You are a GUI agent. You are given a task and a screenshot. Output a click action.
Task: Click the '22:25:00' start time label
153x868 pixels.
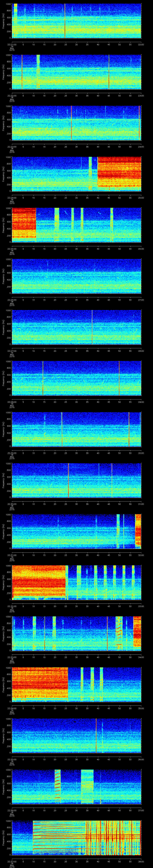click(x=12, y=249)
